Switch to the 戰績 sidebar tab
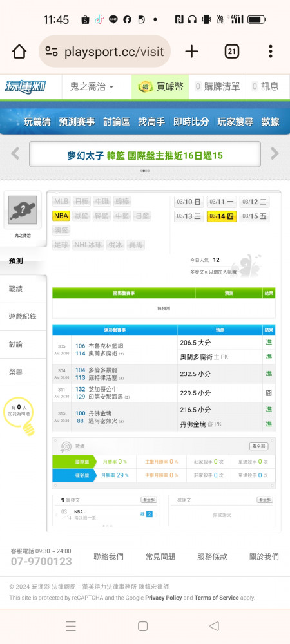Image resolution: width=290 pixels, height=644 pixels. [23, 289]
